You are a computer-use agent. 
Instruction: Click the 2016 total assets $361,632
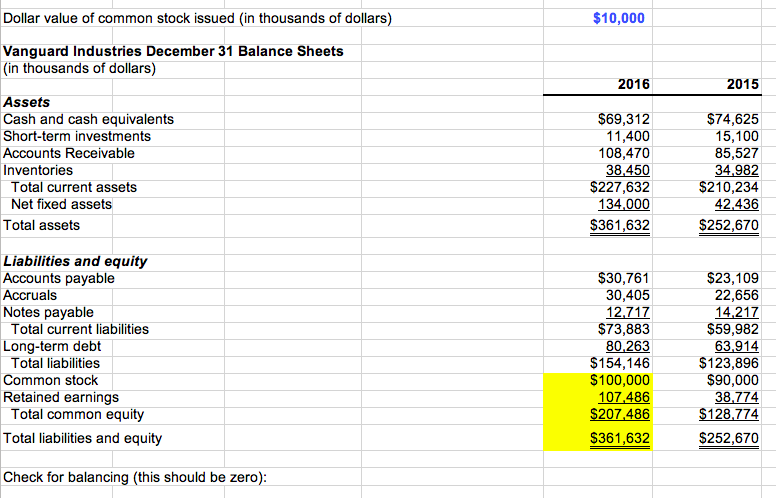coord(620,225)
